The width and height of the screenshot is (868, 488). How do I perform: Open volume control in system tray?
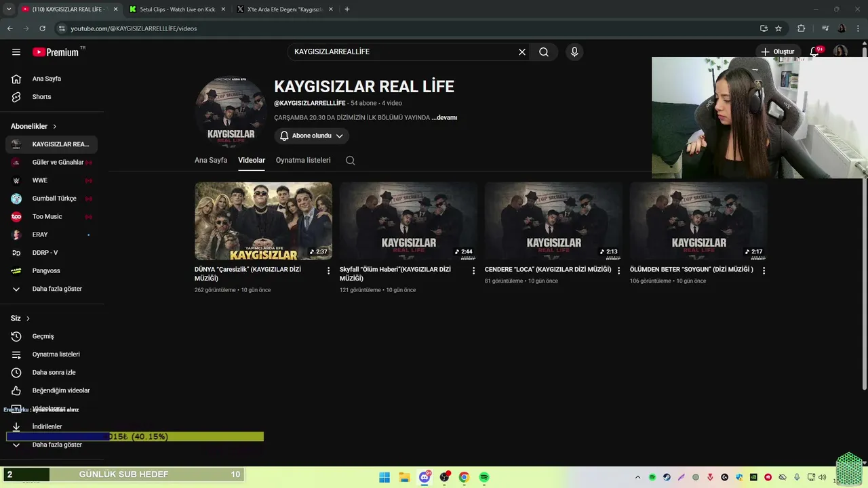click(x=822, y=477)
